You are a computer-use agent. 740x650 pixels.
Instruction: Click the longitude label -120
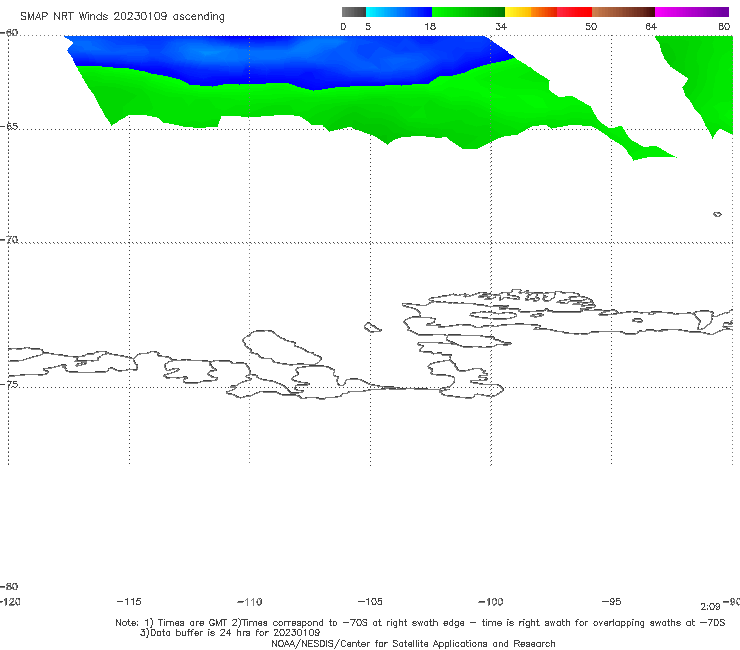coord(10,601)
